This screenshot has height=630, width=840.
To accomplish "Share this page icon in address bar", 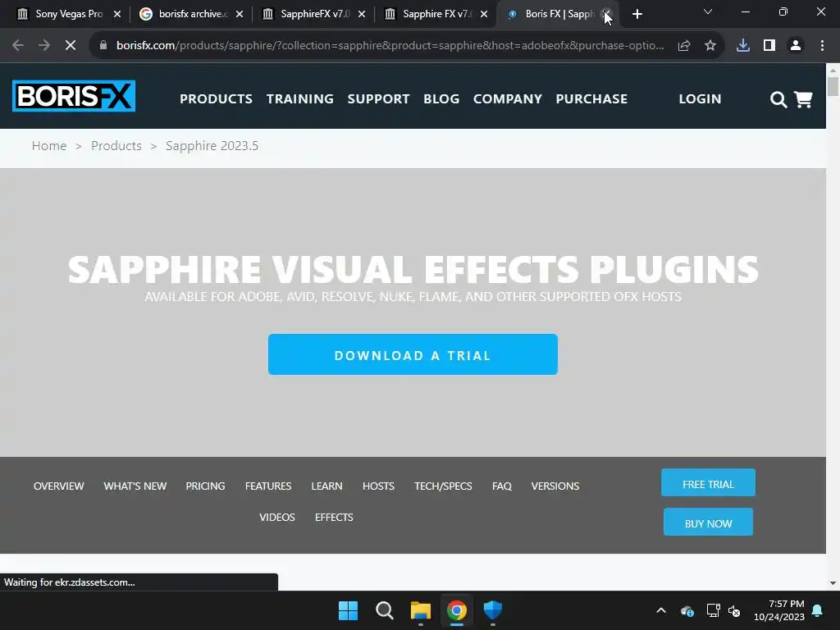I will [x=683, y=46].
